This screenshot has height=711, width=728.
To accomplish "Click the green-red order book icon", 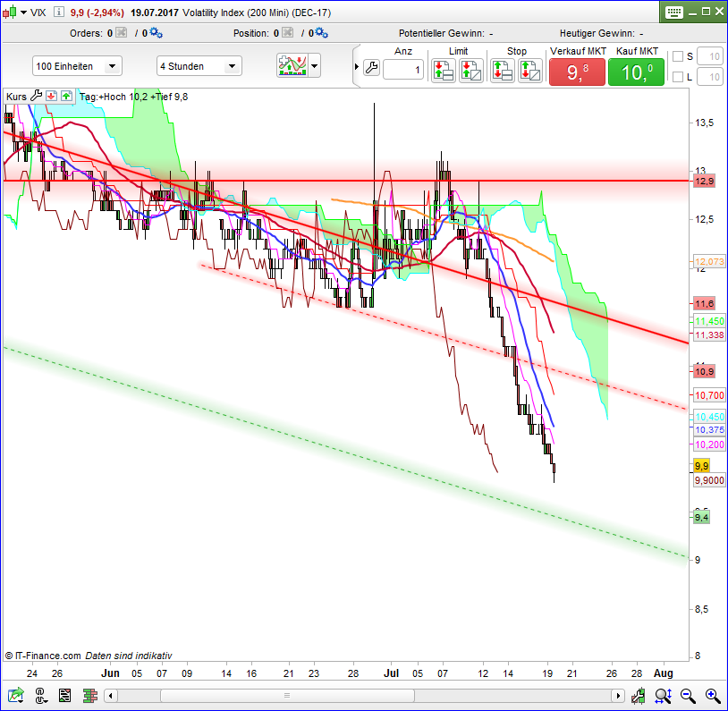I will click(90, 696).
